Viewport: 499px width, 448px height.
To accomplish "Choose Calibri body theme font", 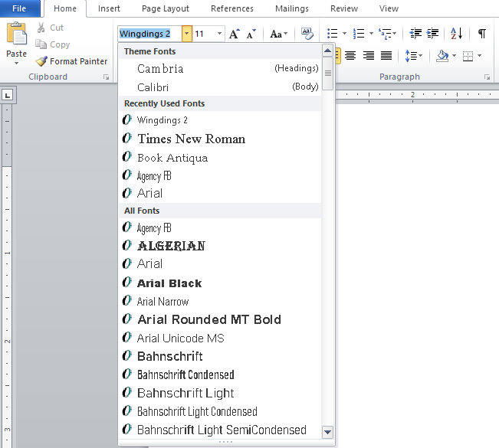I will (220, 87).
